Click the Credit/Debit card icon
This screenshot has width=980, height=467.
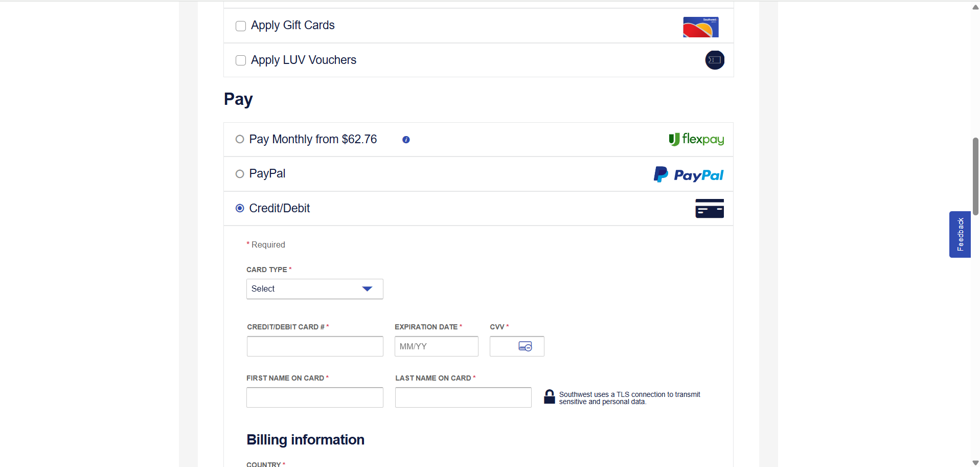pos(709,209)
